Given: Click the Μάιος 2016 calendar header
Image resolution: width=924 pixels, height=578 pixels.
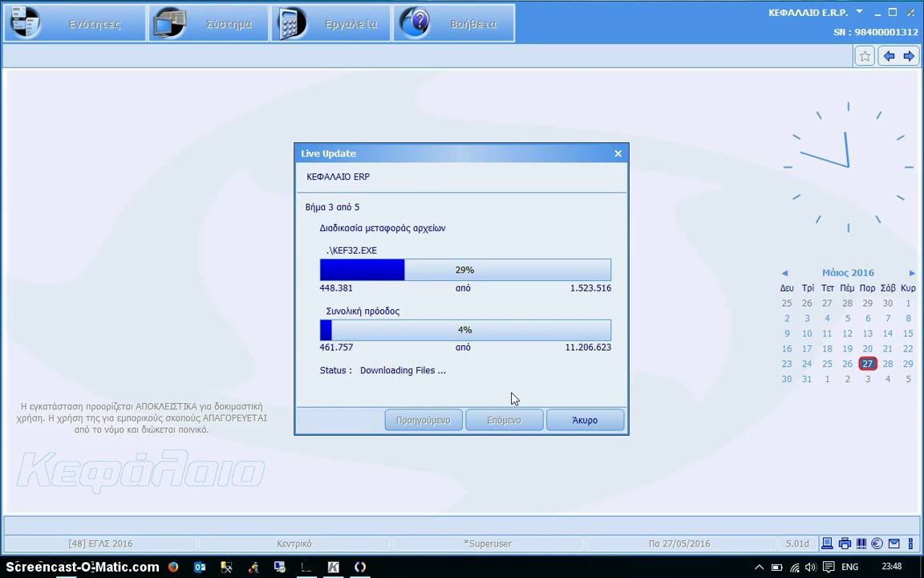Looking at the screenshot, I should point(848,272).
